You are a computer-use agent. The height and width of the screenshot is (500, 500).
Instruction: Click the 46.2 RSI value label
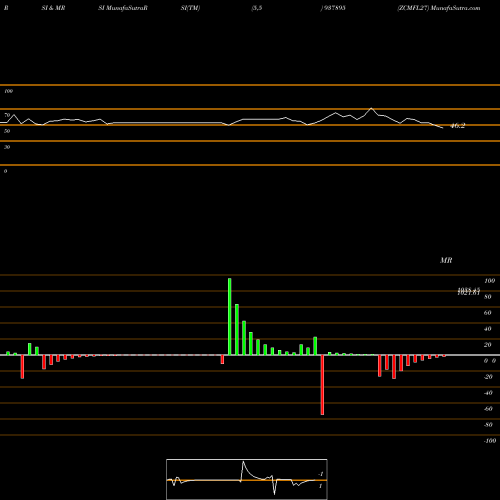click(457, 126)
